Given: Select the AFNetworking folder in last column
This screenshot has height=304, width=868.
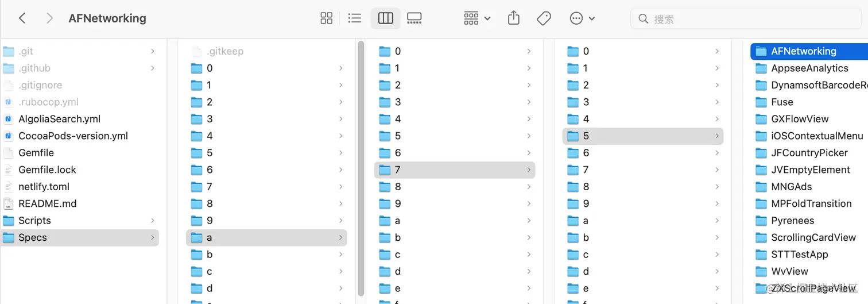Looking at the screenshot, I should [809, 51].
